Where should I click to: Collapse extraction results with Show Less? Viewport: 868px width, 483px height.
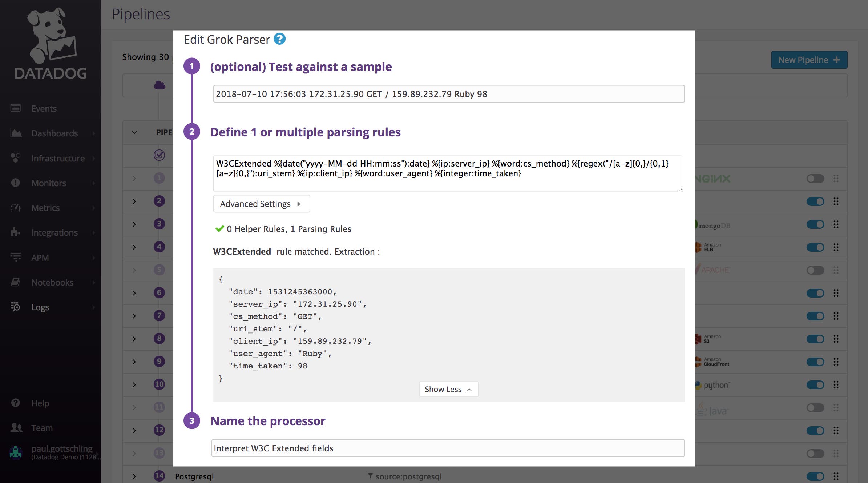pos(448,389)
